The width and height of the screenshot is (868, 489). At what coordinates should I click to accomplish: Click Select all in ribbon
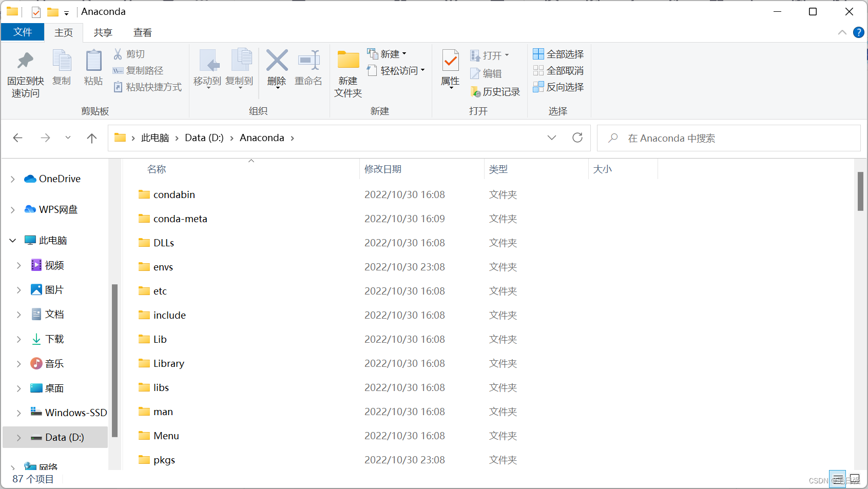(558, 54)
